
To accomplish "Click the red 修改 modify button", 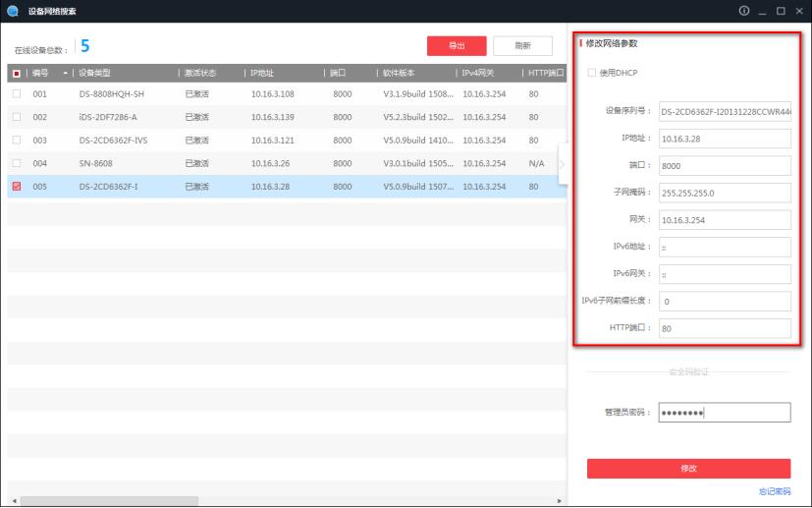I will click(688, 468).
